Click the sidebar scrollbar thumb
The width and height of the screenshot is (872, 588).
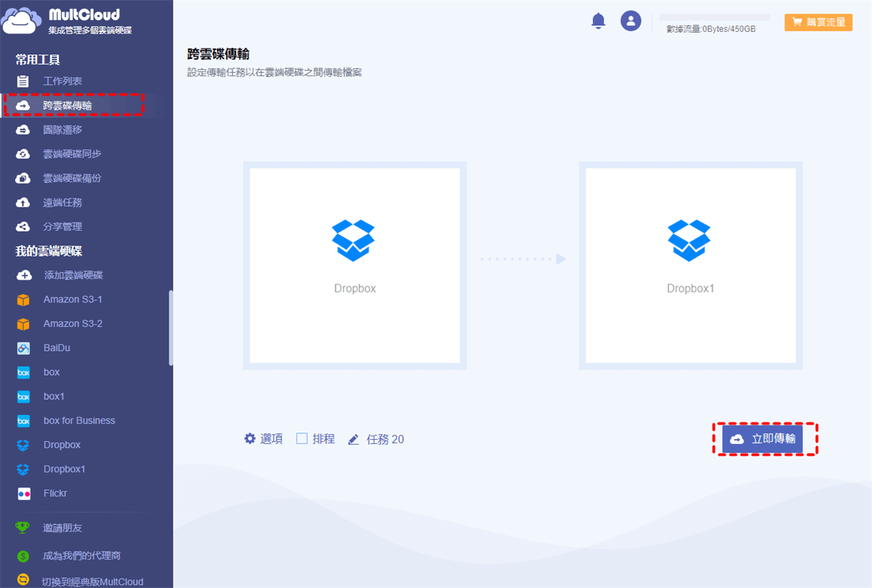pyautogui.click(x=171, y=327)
